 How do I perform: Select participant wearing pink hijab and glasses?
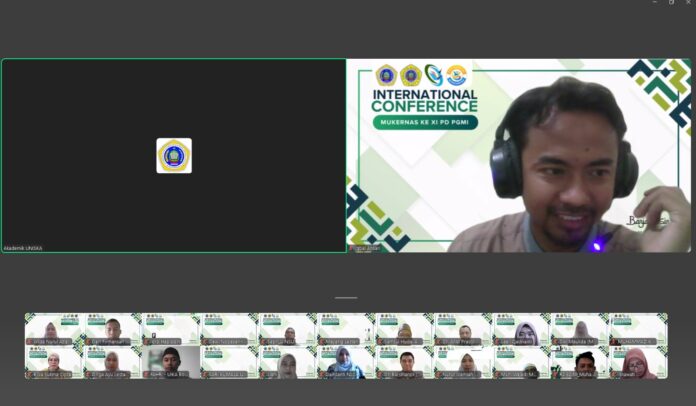(x=638, y=363)
